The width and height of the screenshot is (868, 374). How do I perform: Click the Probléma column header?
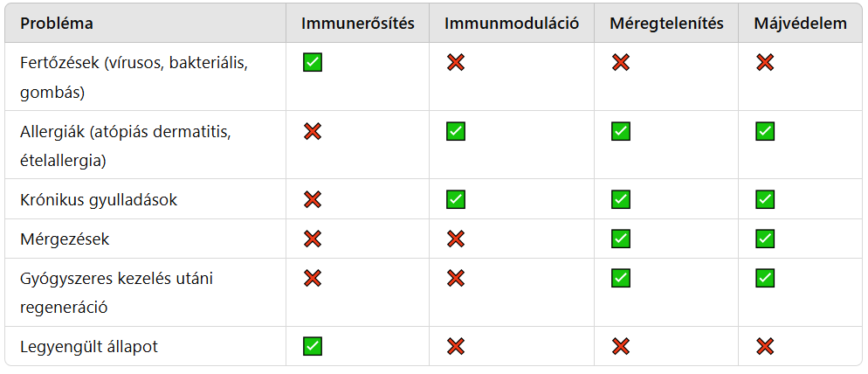pos(57,24)
